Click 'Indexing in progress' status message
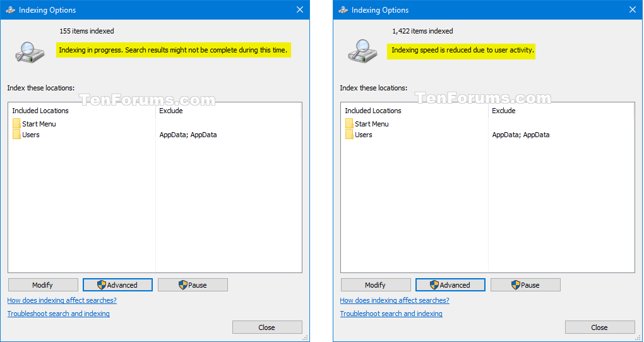 coord(173,50)
